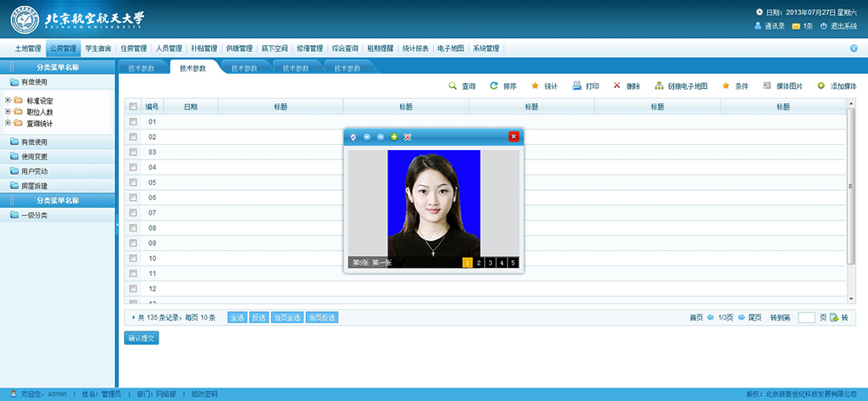Click previous page arrow beside 首页
The width and height of the screenshot is (868, 401).
pyautogui.click(x=710, y=317)
